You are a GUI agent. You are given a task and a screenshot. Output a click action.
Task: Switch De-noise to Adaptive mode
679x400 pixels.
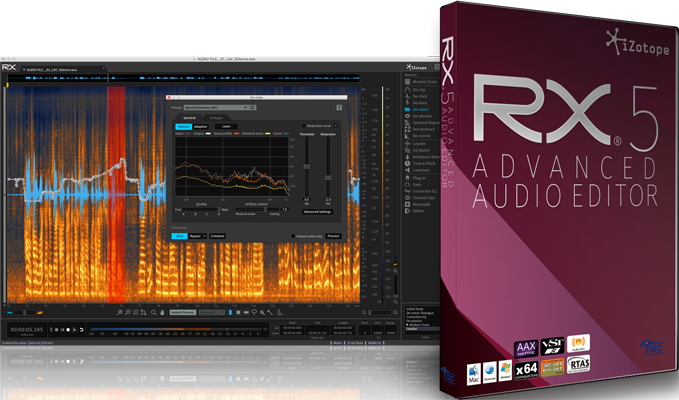(x=200, y=126)
